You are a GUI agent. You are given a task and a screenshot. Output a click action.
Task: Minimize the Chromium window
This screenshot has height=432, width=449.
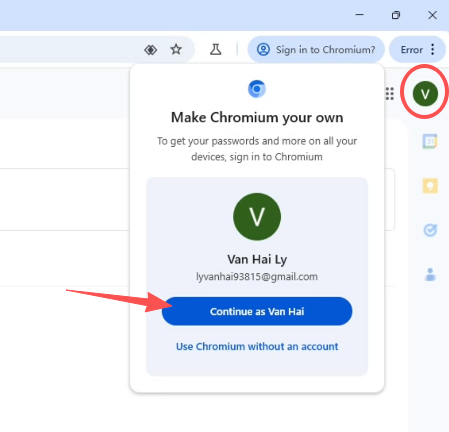[359, 15]
